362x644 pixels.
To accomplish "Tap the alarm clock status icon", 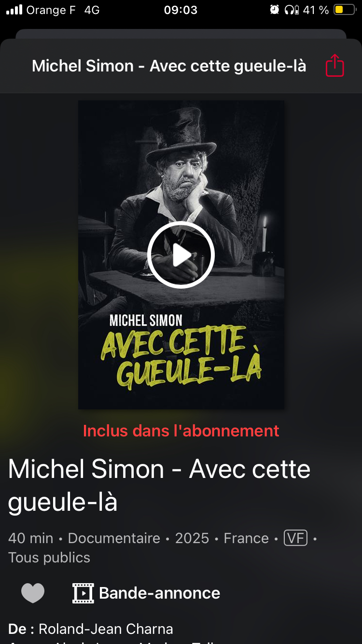I will pyautogui.click(x=275, y=10).
